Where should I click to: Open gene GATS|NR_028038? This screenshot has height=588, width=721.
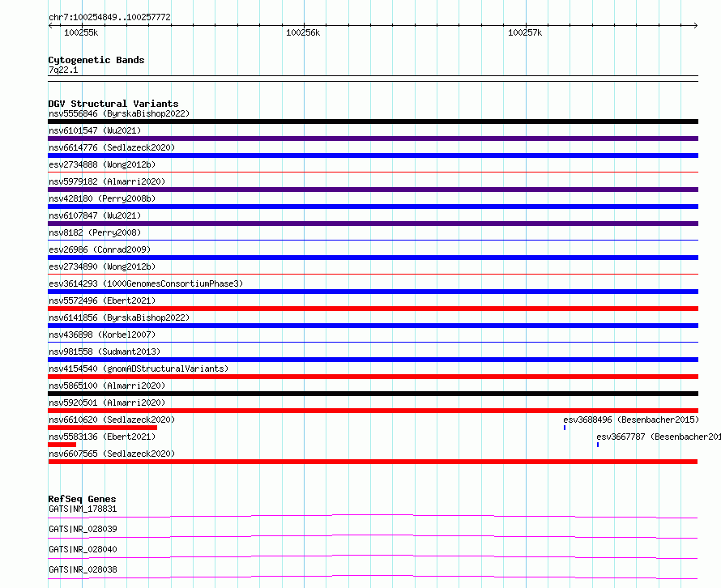click(83, 569)
